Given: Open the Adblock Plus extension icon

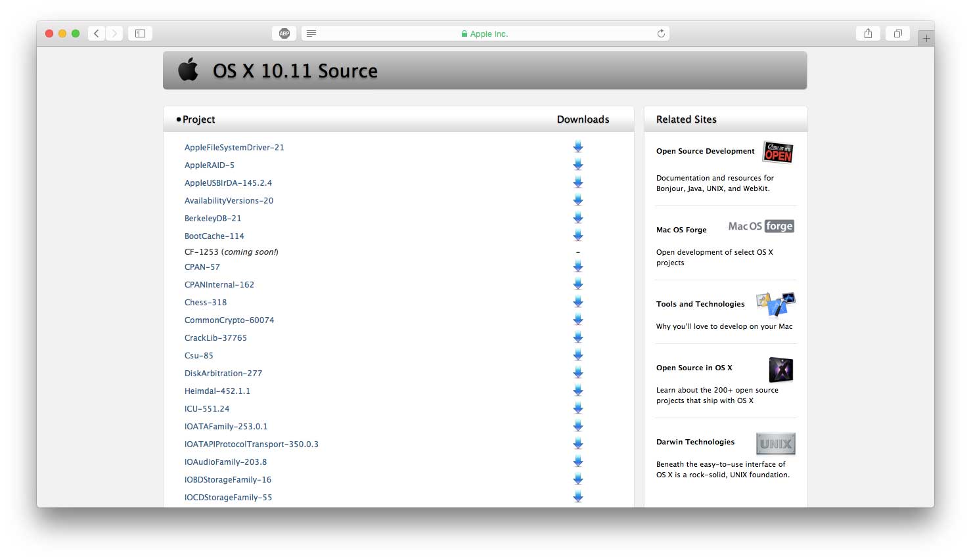Looking at the screenshot, I should pos(284,33).
